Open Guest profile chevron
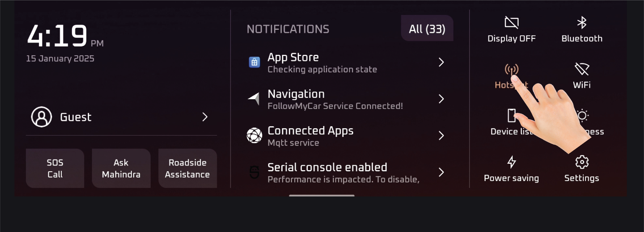This screenshot has width=644, height=232. pyautogui.click(x=205, y=117)
